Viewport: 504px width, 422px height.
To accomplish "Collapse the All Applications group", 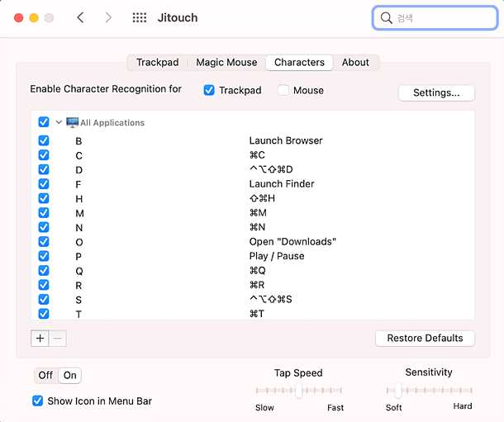I will (x=59, y=122).
